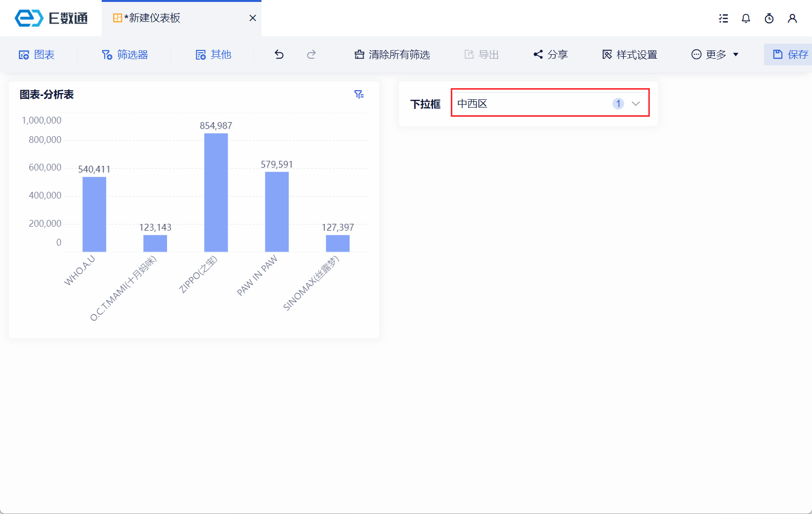Viewport: 812px width, 514px height.
Task: Click the 123,143 data label
Action: click(155, 227)
